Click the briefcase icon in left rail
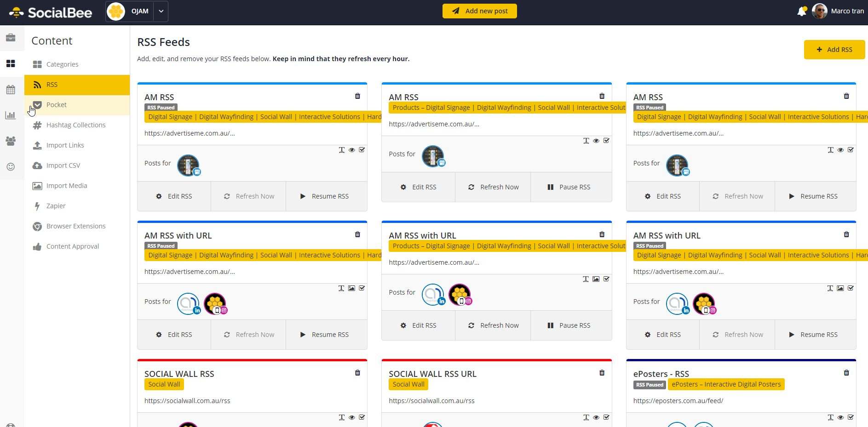868x427 pixels. [x=11, y=38]
